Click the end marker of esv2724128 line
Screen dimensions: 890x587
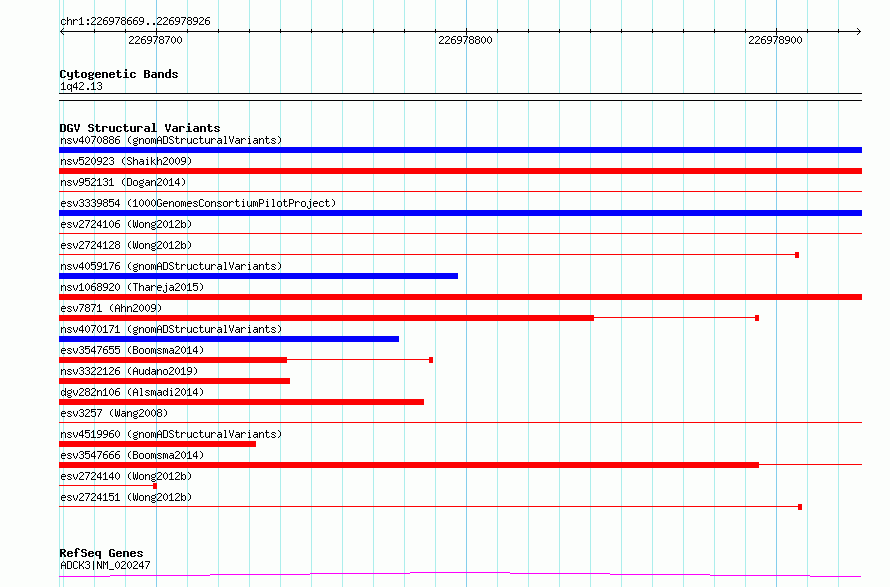tap(797, 255)
